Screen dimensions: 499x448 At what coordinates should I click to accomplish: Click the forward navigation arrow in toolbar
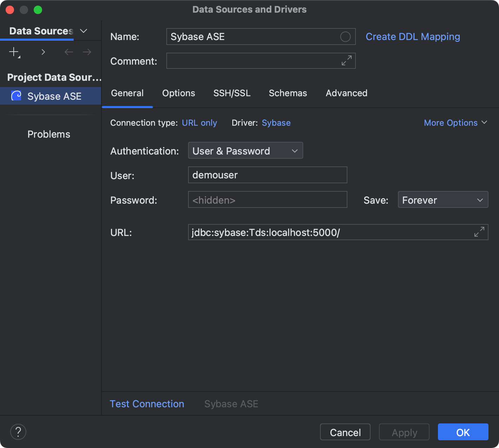[87, 52]
